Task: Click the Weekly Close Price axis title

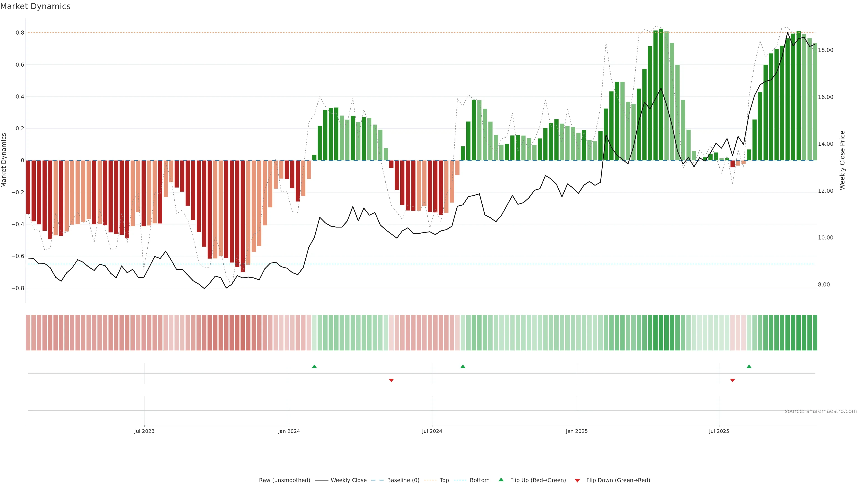Action: [x=842, y=160]
